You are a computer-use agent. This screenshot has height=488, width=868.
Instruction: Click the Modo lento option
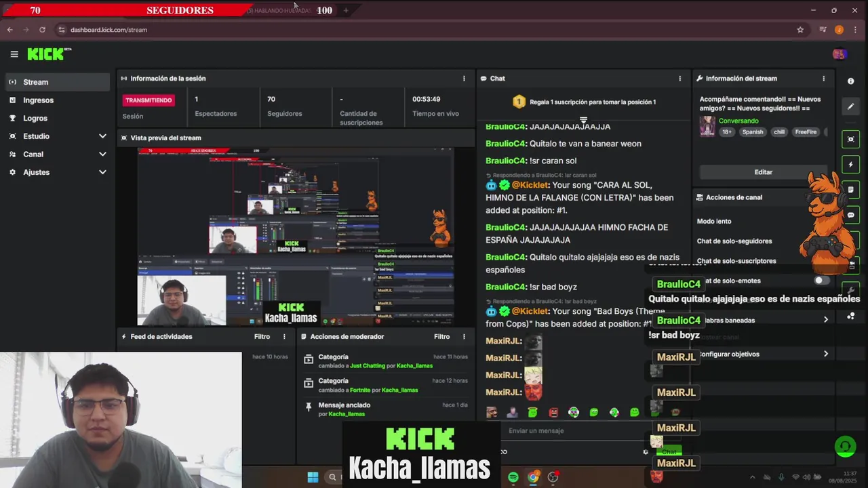coord(714,222)
